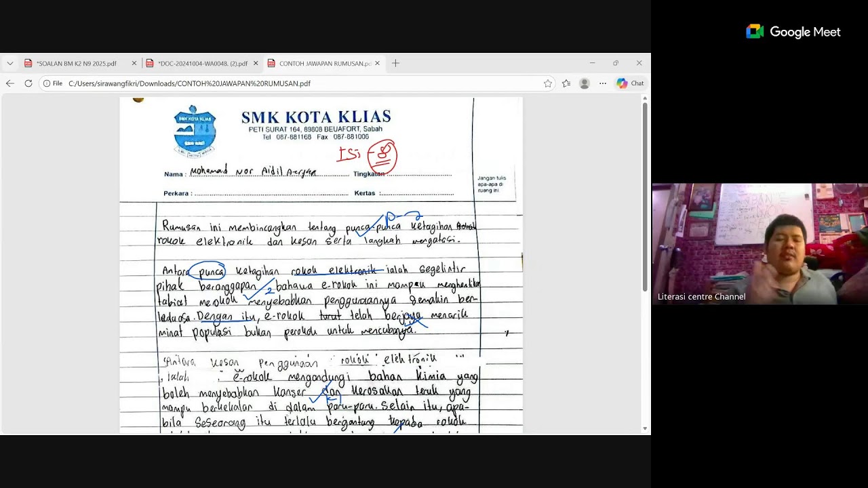Focus the address bar with file path
This screenshot has height=488, width=868.
pyautogui.click(x=297, y=83)
